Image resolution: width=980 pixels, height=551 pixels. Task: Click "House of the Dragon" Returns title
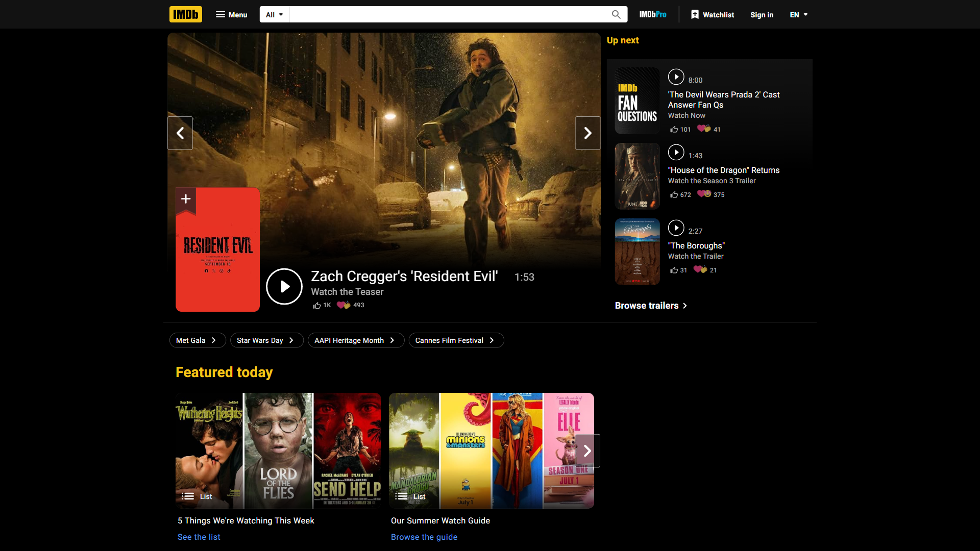tap(724, 170)
